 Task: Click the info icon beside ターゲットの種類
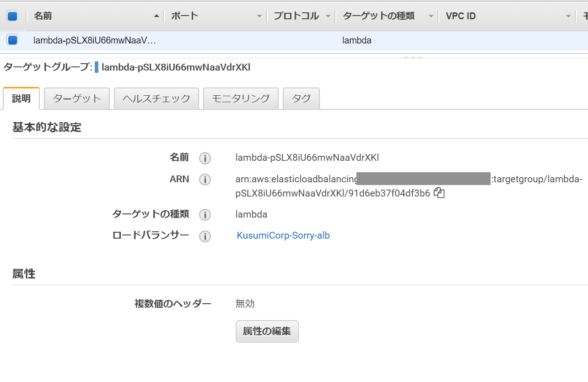205,215
